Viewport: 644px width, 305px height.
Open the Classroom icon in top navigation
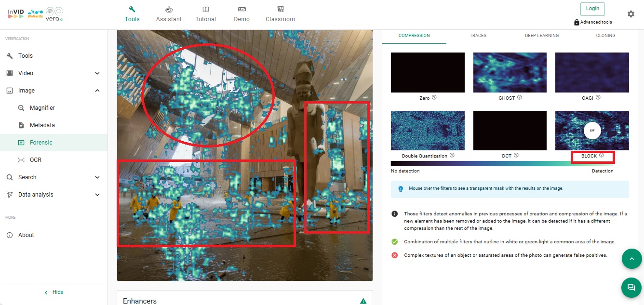(x=280, y=9)
